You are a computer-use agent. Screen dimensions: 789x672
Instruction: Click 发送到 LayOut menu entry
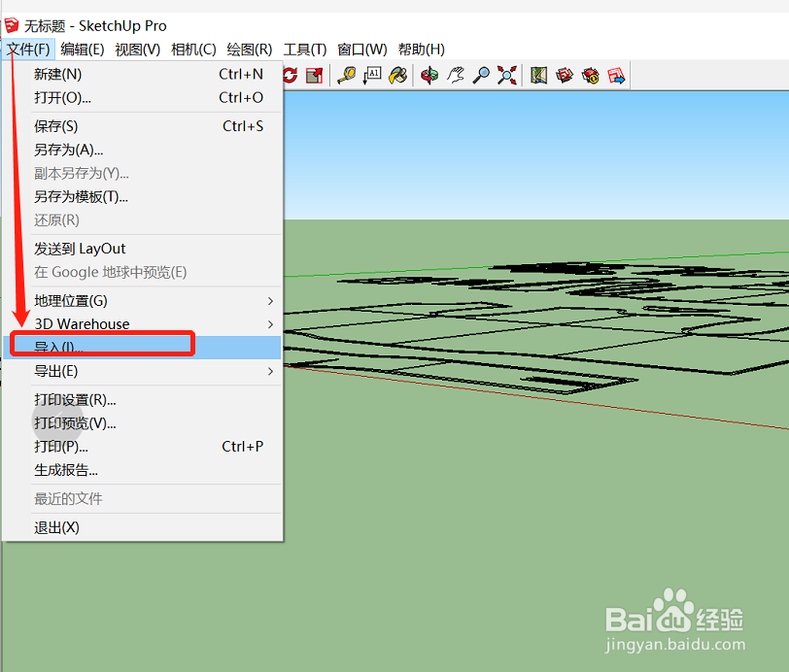[142, 249]
